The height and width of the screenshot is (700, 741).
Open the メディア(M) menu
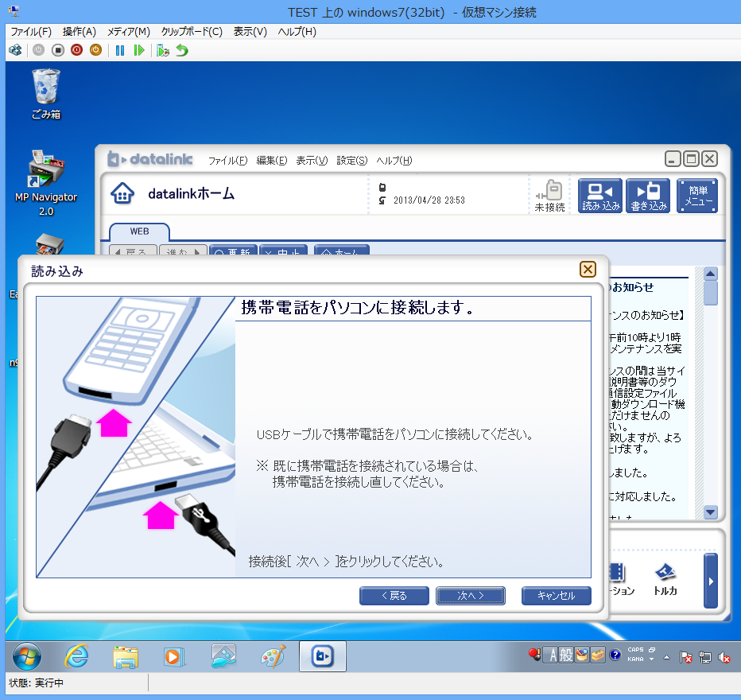[x=129, y=32]
